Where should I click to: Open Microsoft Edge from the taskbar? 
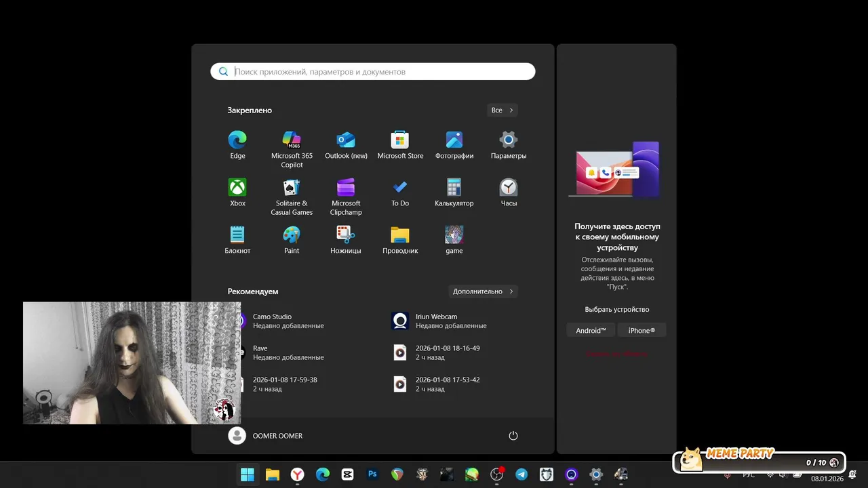coord(323,474)
